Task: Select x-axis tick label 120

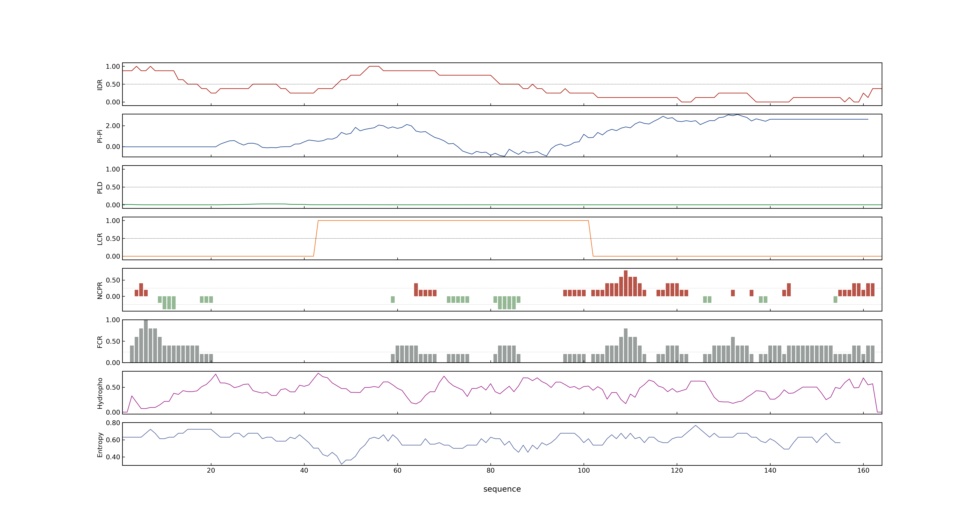Action: click(677, 470)
